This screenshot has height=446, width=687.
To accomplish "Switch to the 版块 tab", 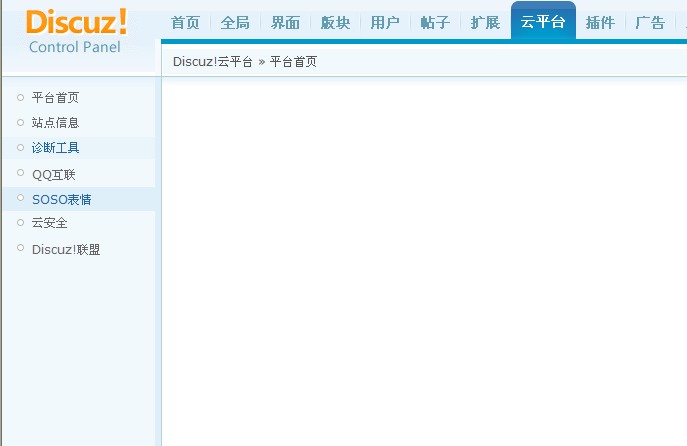I will [x=335, y=22].
